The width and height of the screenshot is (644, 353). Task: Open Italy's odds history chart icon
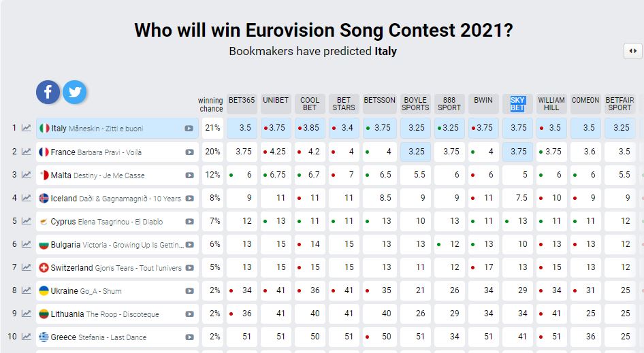(27, 128)
